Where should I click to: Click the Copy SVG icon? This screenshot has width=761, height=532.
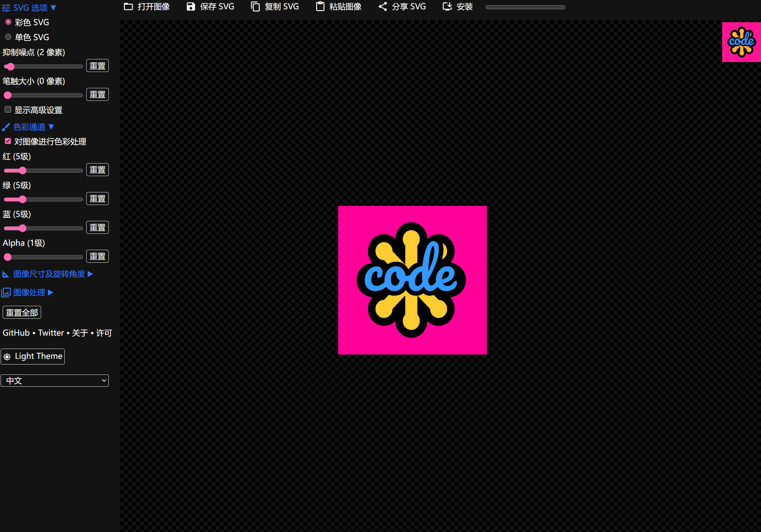[x=255, y=7]
